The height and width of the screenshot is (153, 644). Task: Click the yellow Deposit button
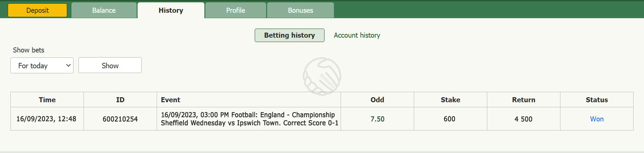click(37, 10)
